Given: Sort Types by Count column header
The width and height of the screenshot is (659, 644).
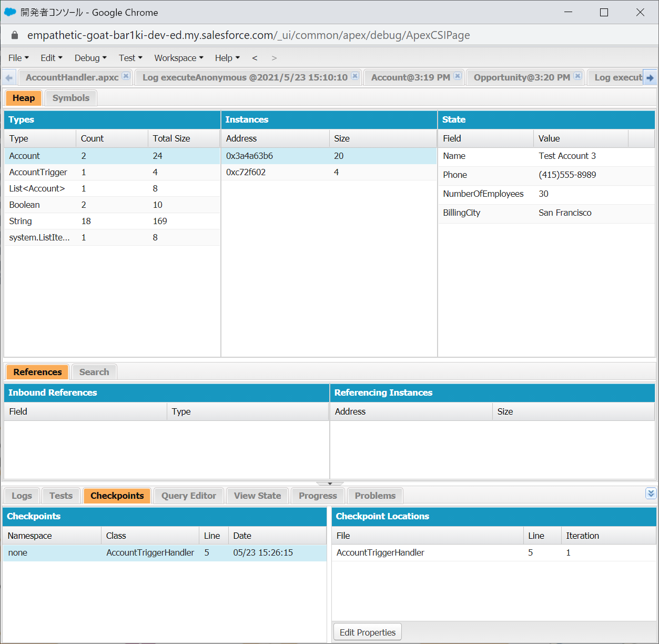Looking at the screenshot, I should point(112,138).
